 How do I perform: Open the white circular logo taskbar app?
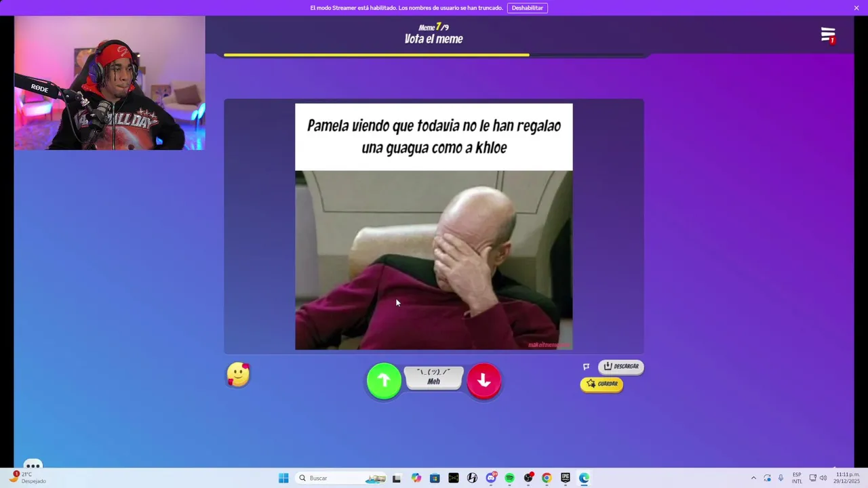[472, 478]
